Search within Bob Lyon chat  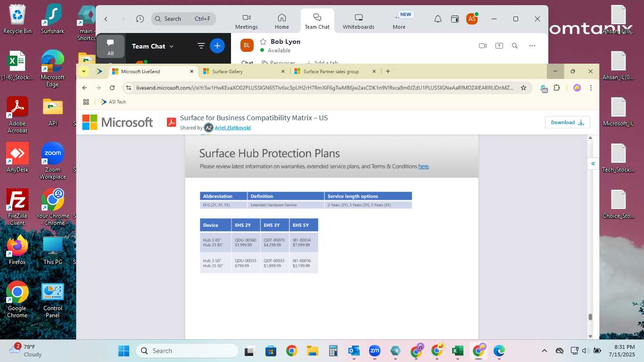click(515, 46)
